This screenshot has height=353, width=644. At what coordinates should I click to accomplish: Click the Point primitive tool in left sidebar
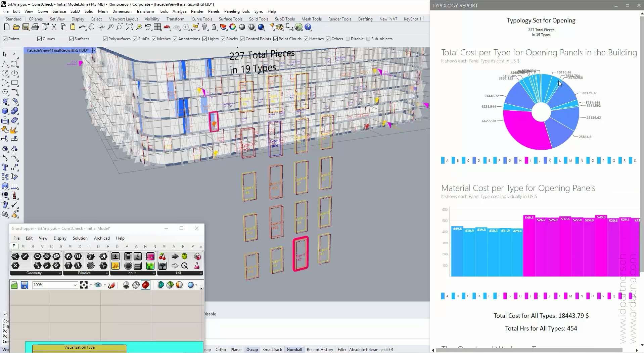(x=14, y=54)
